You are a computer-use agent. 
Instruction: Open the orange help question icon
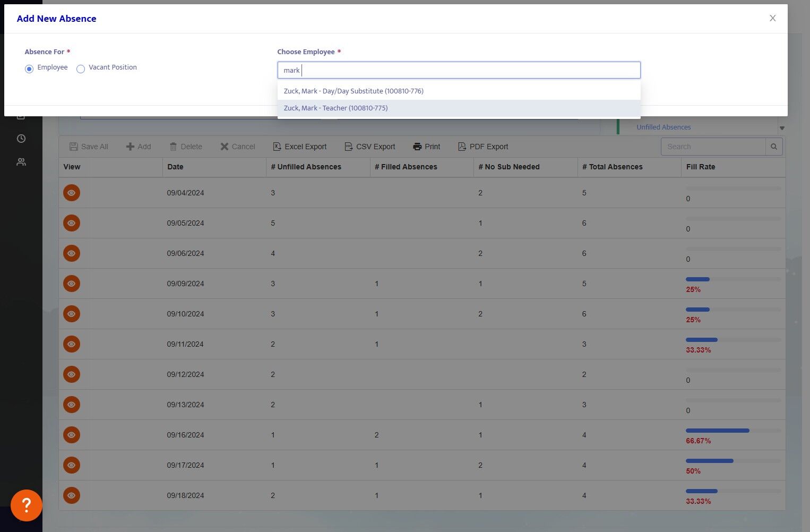coord(27,505)
